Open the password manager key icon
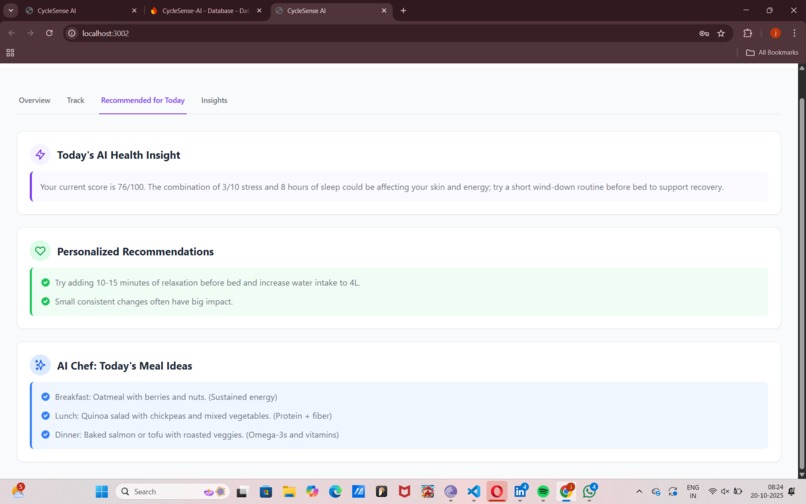The height and width of the screenshot is (504, 806). pyautogui.click(x=704, y=33)
